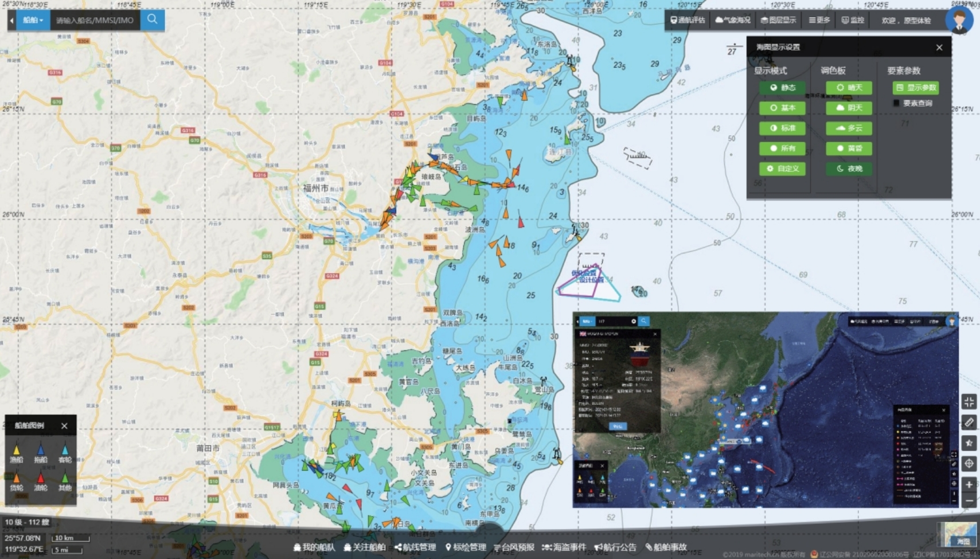
Task: Open the 船舶 search type dropdown
Action: [33, 20]
